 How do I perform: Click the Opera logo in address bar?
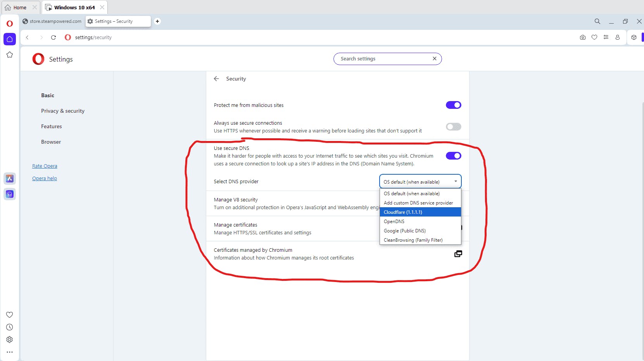pyautogui.click(x=68, y=38)
